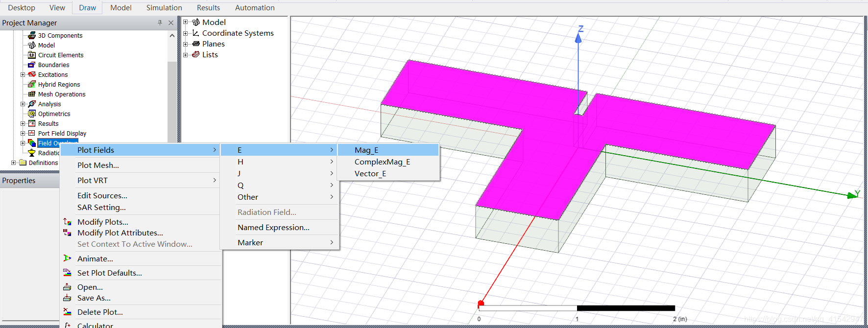868x328 pixels.
Task: Click the Optimetrics icon
Action: tap(32, 114)
